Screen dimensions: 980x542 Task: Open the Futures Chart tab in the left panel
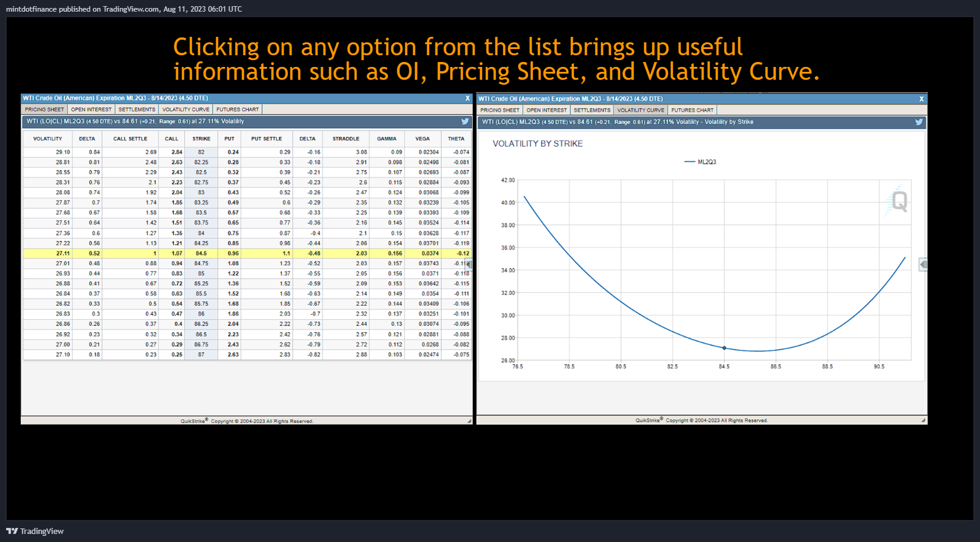(x=237, y=109)
